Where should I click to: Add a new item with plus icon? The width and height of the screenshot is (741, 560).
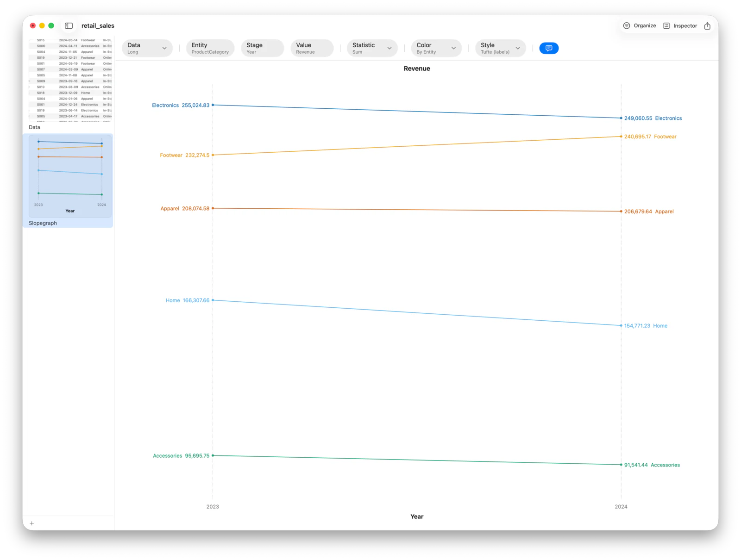31,523
